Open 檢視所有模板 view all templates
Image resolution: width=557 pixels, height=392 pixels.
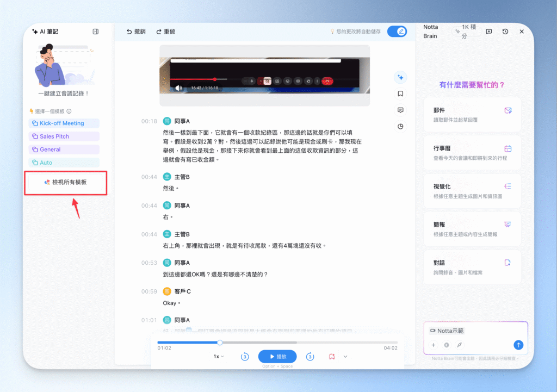pyautogui.click(x=65, y=182)
